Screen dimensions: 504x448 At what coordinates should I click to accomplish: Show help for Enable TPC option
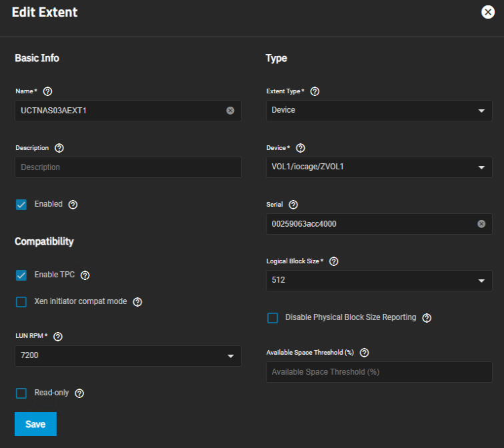click(85, 275)
